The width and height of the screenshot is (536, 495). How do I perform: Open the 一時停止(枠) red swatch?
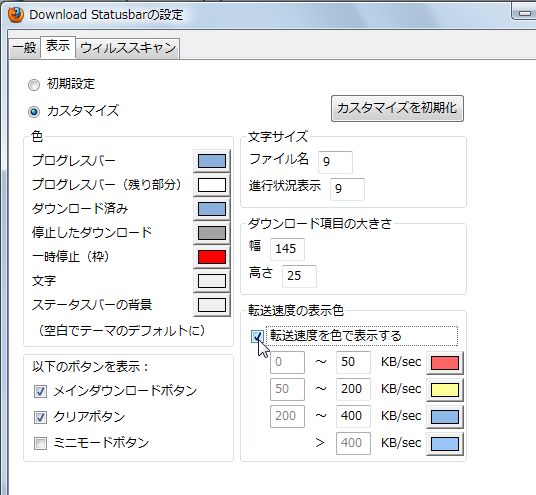[212, 257]
